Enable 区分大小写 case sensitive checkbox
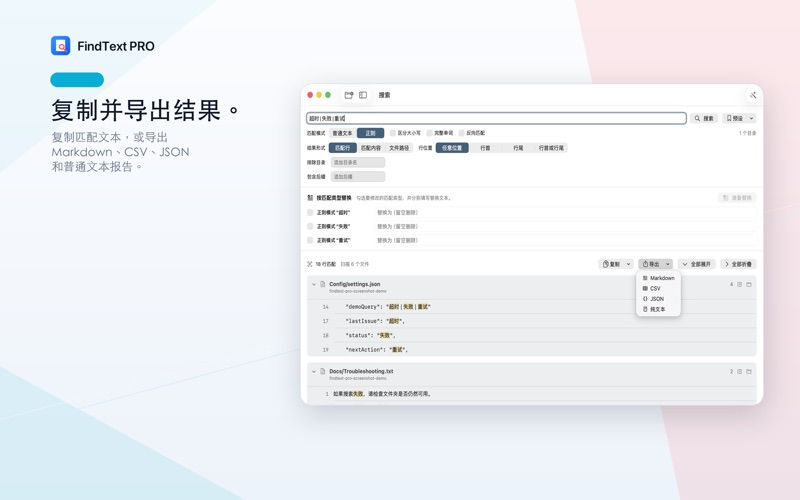Viewport: 800px width, 500px height. coord(392,133)
